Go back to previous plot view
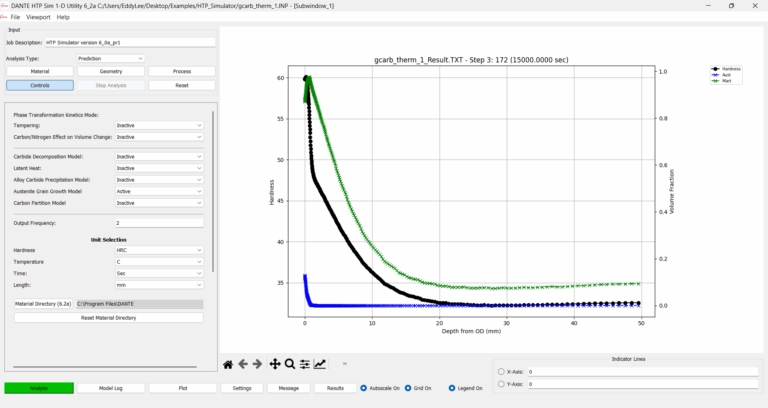Viewport: 768px width, 408px height. [242, 364]
